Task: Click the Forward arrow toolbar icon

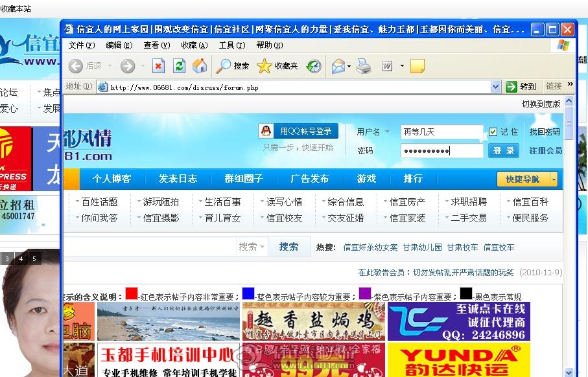Action: coord(128,66)
